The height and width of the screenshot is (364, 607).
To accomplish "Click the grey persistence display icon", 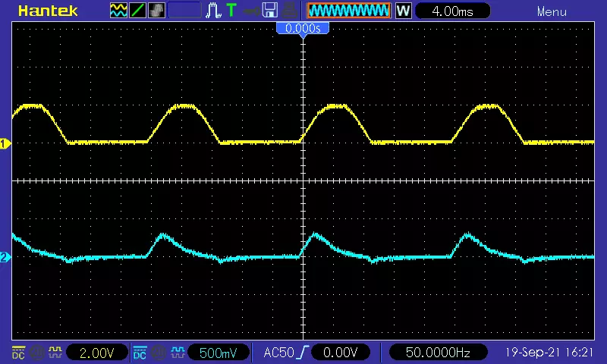I will click(157, 11).
